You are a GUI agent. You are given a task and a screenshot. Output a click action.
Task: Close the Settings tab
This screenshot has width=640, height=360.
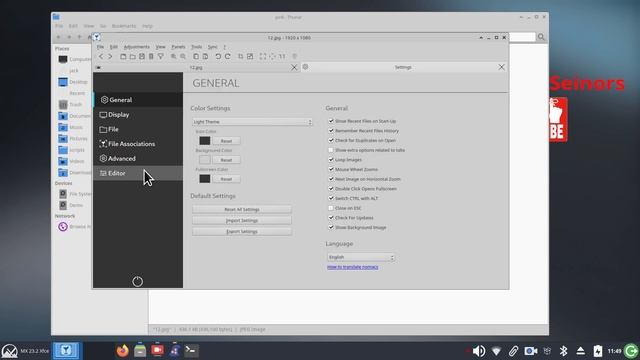(x=501, y=67)
